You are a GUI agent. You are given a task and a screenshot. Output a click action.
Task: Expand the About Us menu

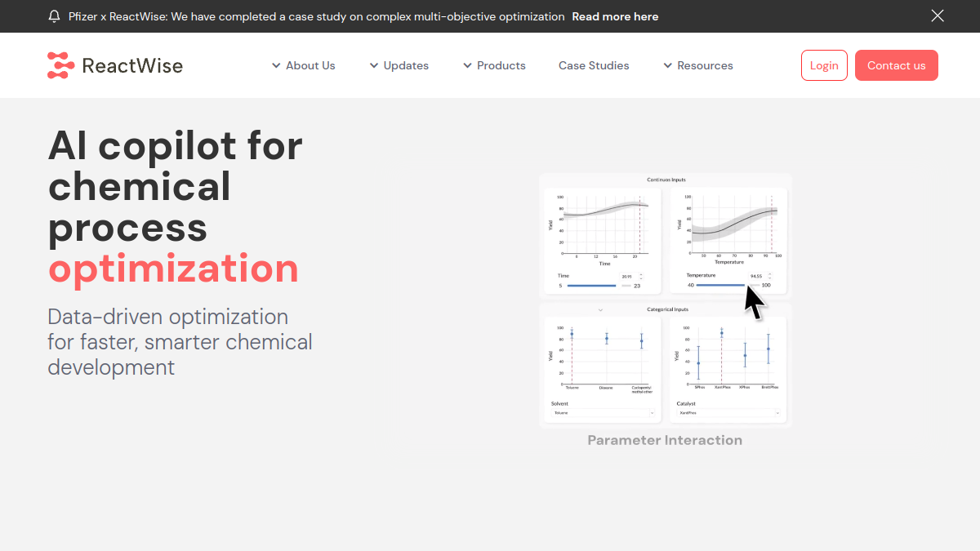(304, 65)
